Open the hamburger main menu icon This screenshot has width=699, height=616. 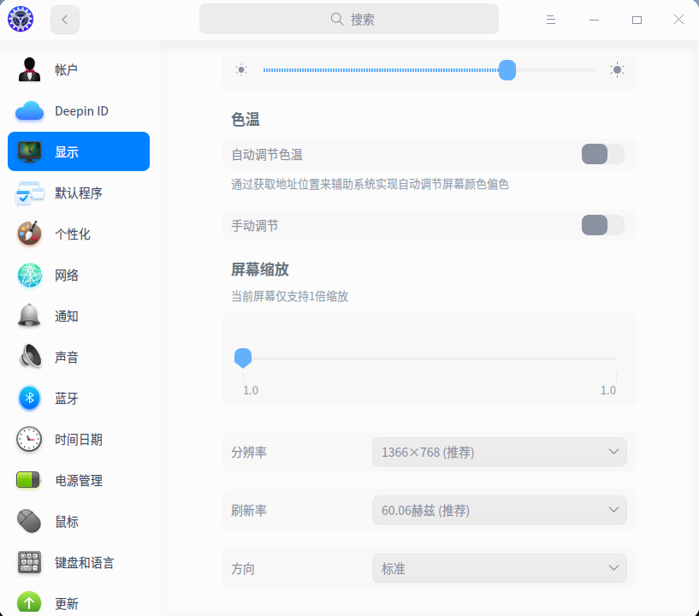click(x=551, y=20)
